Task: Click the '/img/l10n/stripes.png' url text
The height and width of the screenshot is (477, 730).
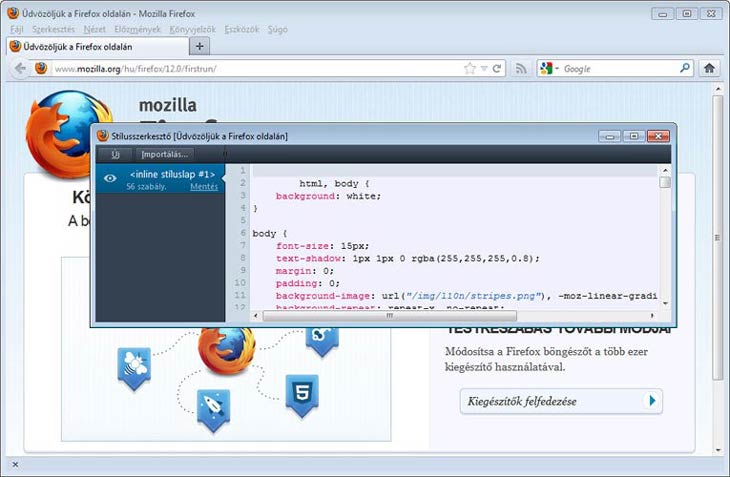Action: pos(473,296)
